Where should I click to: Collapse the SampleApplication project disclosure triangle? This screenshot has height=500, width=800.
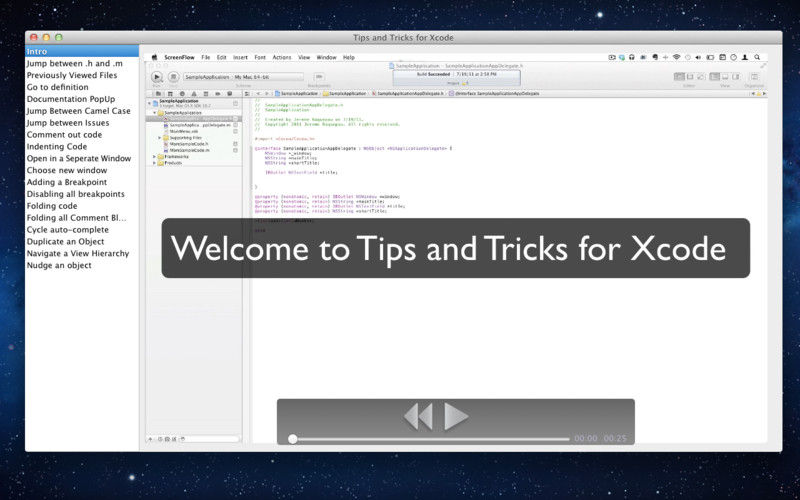(x=149, y=103)
